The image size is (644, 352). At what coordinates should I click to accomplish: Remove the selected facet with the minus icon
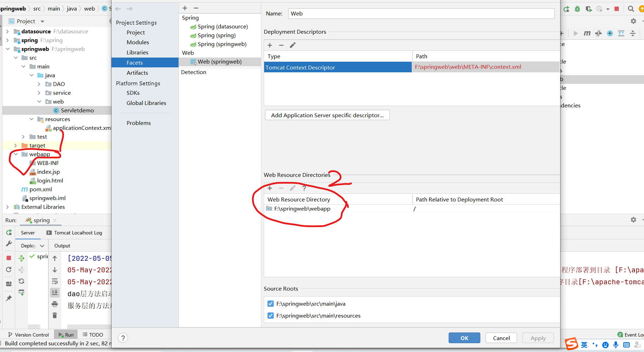click(x=196, y=8)
